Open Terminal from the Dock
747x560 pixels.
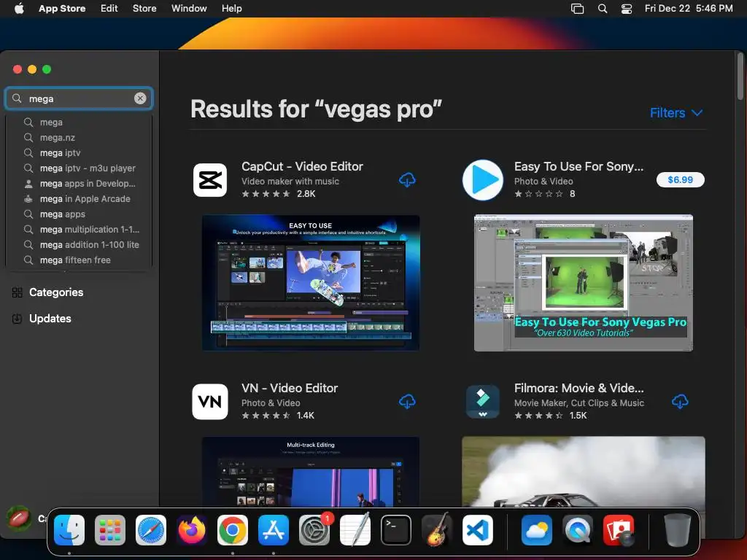(396, 530)
